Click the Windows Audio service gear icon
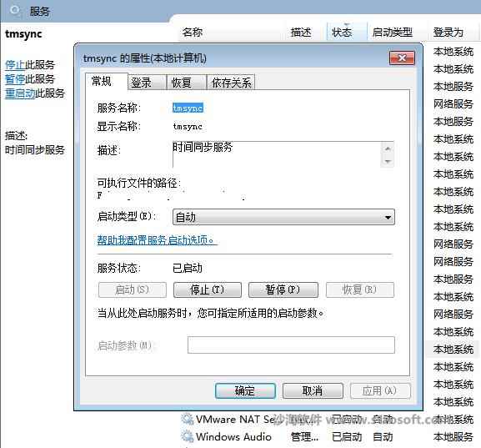The width and height of the screenshot is (481, 448). [x=187, y=436]
